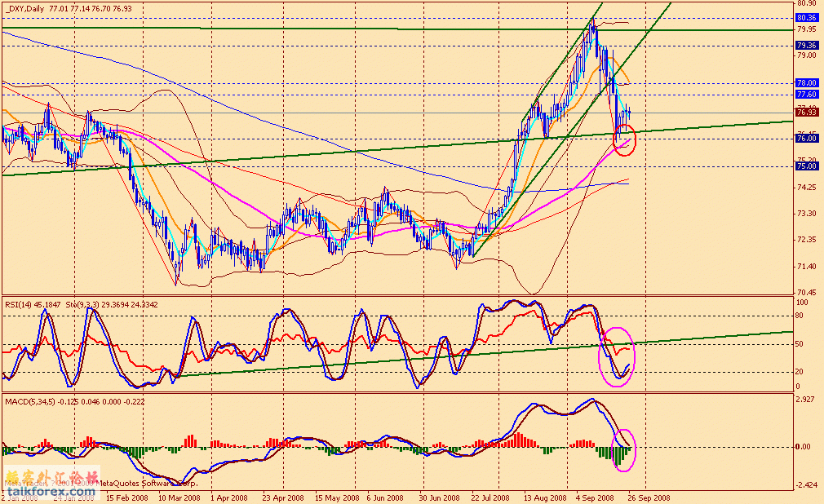Click the 79.00 price axis value
824x504 pixels.
pos(807,55)
